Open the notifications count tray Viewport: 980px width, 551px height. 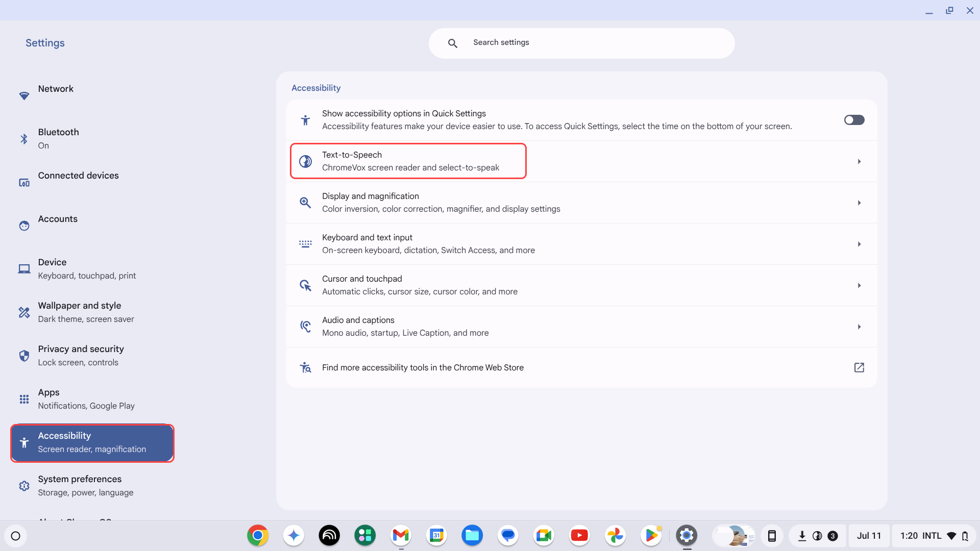coord(817,536)
